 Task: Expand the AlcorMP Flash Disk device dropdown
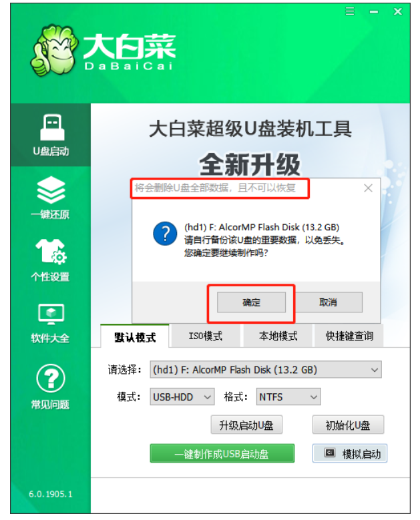click(266, 369)
